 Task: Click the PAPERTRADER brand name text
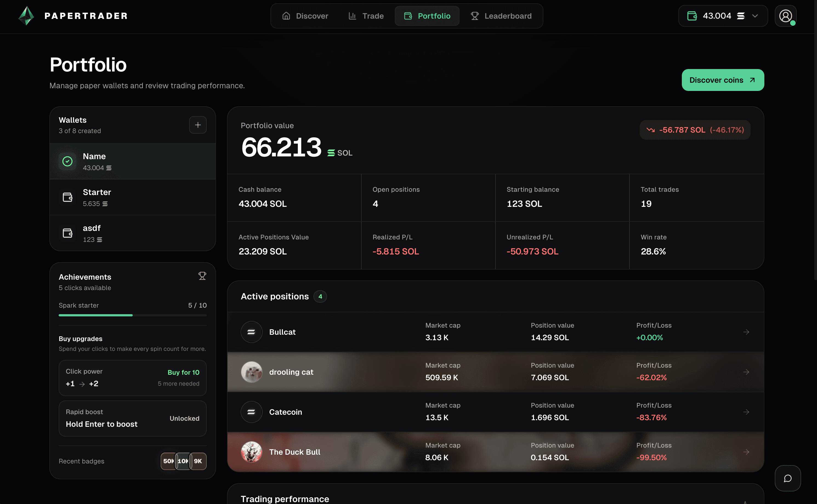pyautogui.click(x=86, y=16)
